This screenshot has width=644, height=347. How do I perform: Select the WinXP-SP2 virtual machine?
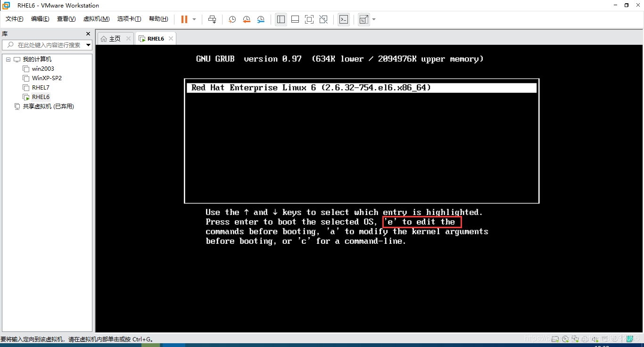[x=47, y=78]
